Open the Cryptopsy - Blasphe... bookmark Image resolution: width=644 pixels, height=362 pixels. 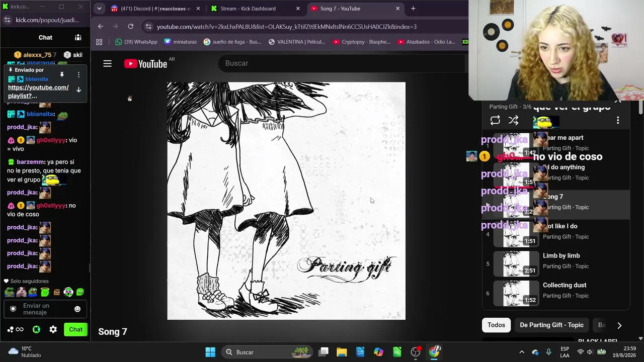click(x=362, y=42)
